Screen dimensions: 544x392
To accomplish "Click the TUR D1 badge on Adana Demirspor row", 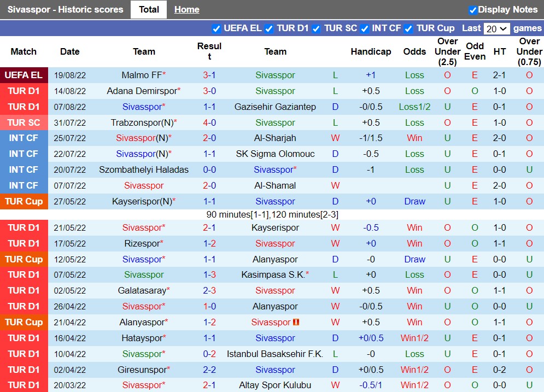I will (24, 91).
